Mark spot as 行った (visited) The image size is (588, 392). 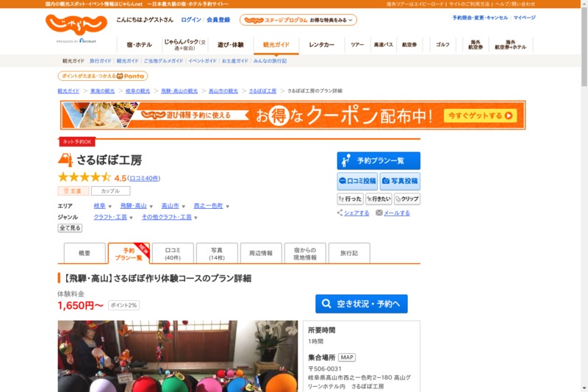tap(350, 199)
